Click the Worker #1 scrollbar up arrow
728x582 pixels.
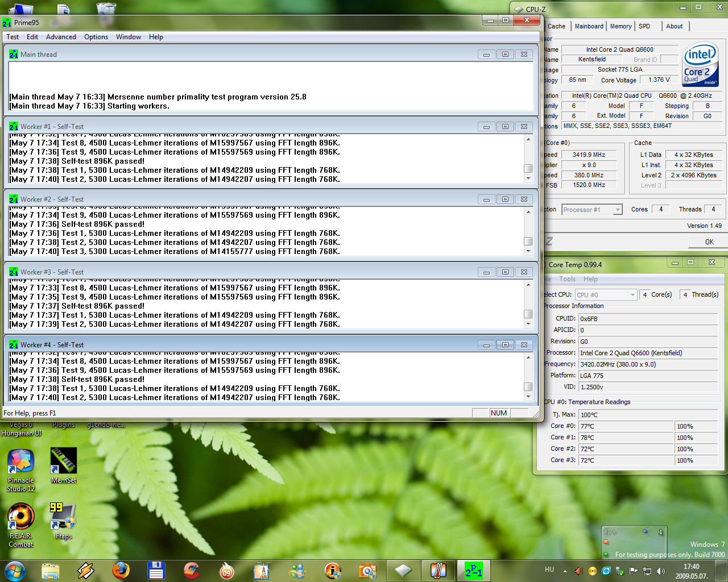click(x=528, y=139)
